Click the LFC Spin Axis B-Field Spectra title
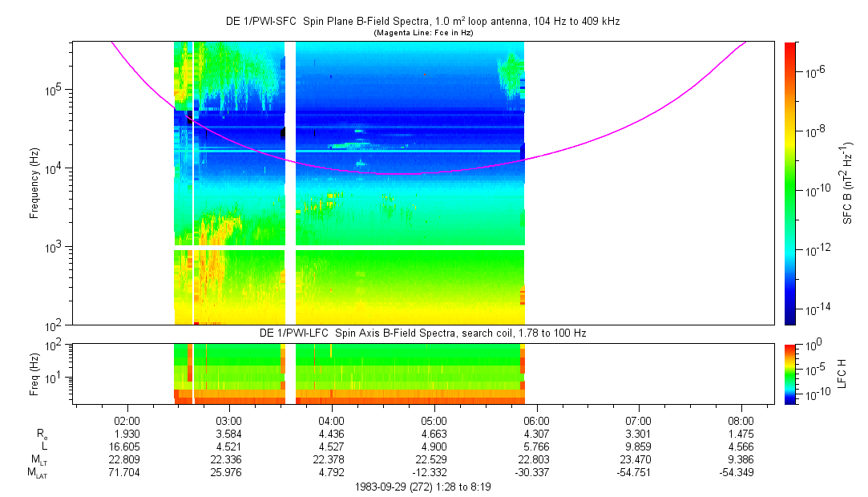This screenshot has height=497, width=868. [x=422, y=333]
